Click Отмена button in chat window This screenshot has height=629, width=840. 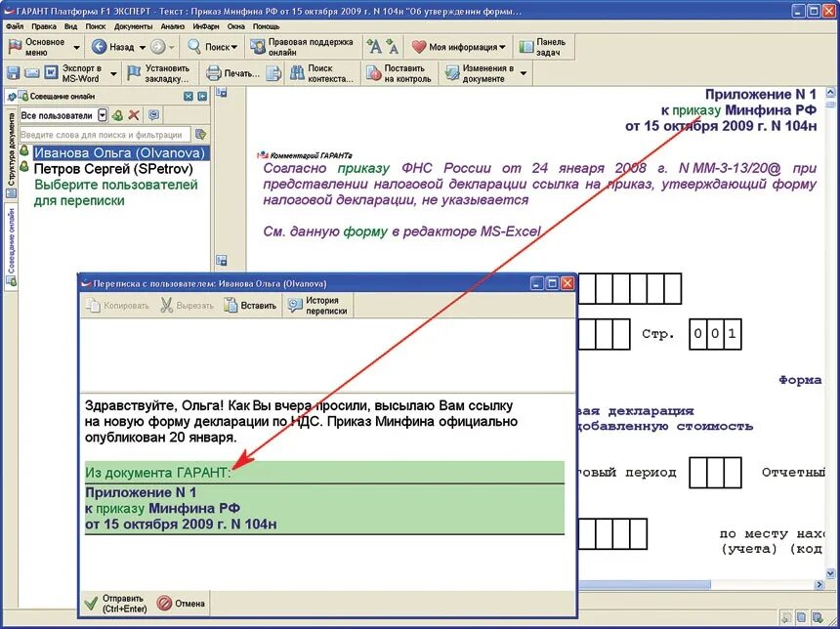point(181,604)
